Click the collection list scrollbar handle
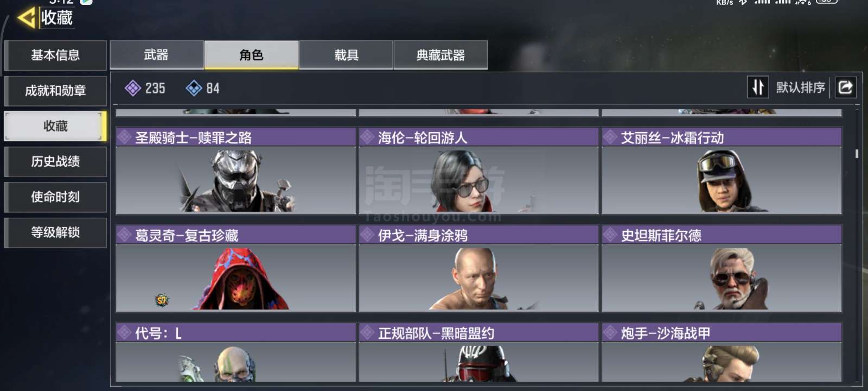 [x=857, y=154]
